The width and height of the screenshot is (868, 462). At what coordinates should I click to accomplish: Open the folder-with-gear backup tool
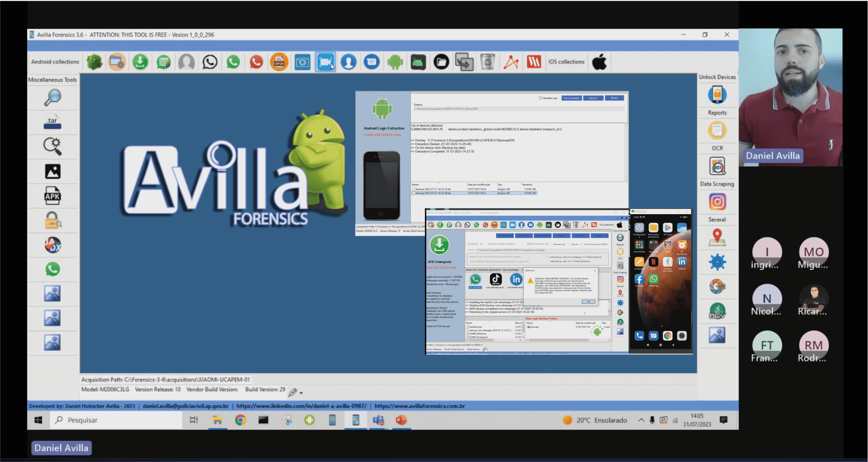coord(117,62)
